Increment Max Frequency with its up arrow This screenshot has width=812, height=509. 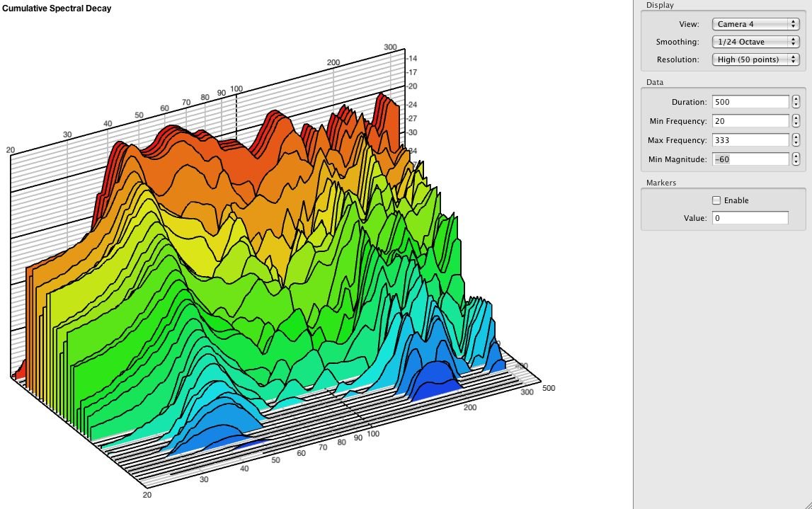(x=796, y=137)
